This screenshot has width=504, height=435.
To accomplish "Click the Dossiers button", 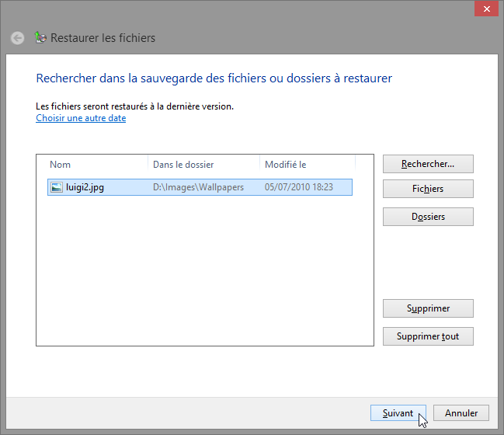I will (x=428, y=217).
